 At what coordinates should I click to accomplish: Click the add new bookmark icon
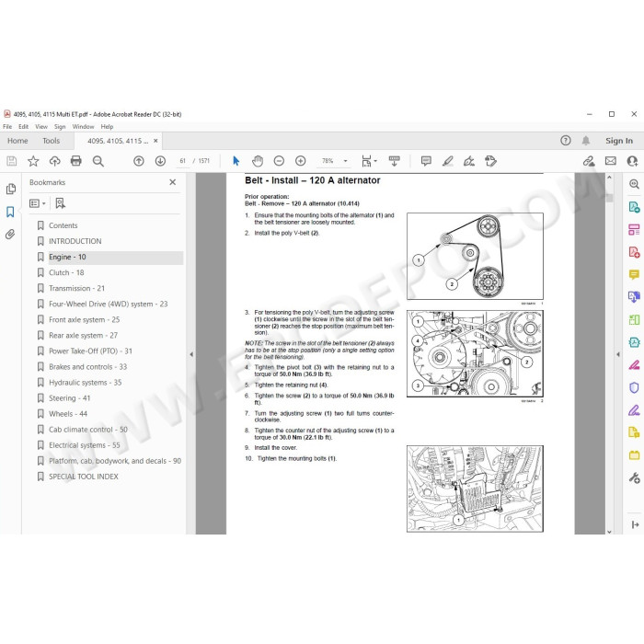pos(61,203)
